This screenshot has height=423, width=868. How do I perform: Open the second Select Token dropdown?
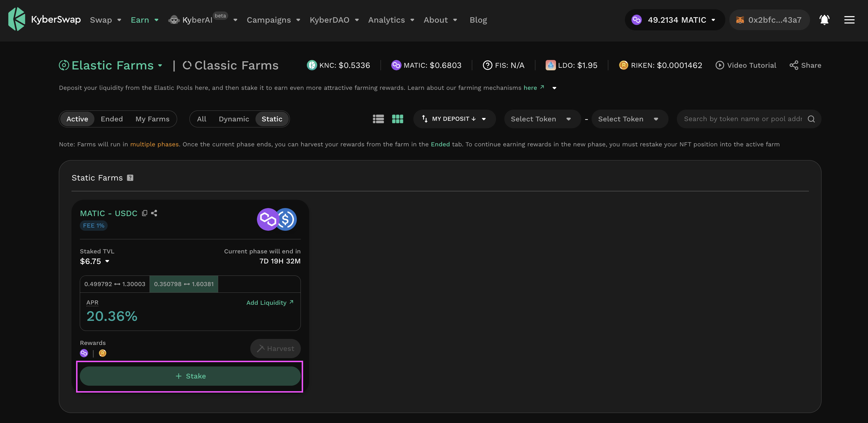[x=629, y=119]
